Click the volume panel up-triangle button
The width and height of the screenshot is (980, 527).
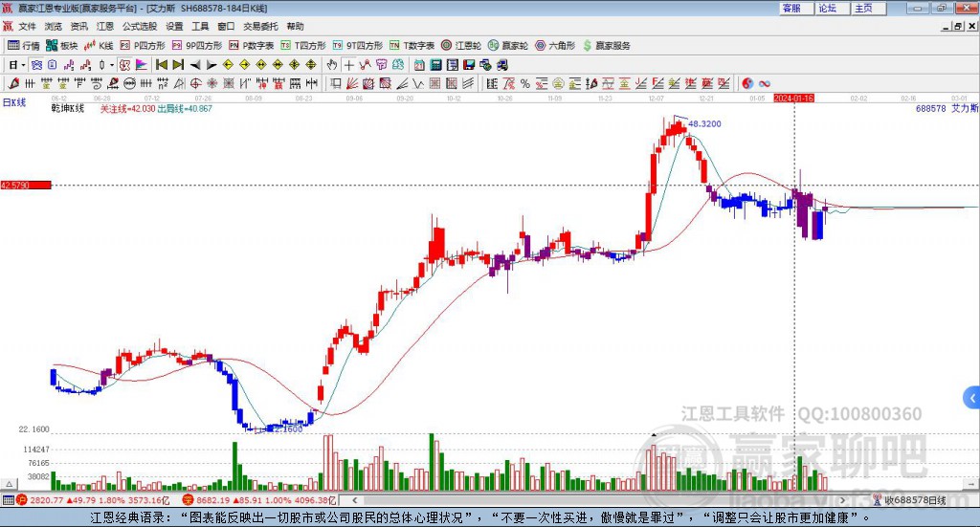coord(9,484)
